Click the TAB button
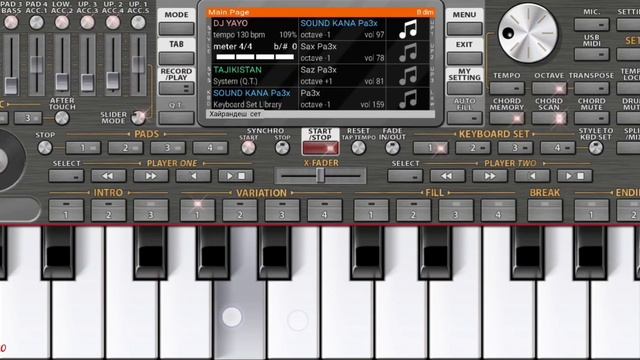Image resolution: width=640 pixels, height=360 pixels. [x=176, y=58]
